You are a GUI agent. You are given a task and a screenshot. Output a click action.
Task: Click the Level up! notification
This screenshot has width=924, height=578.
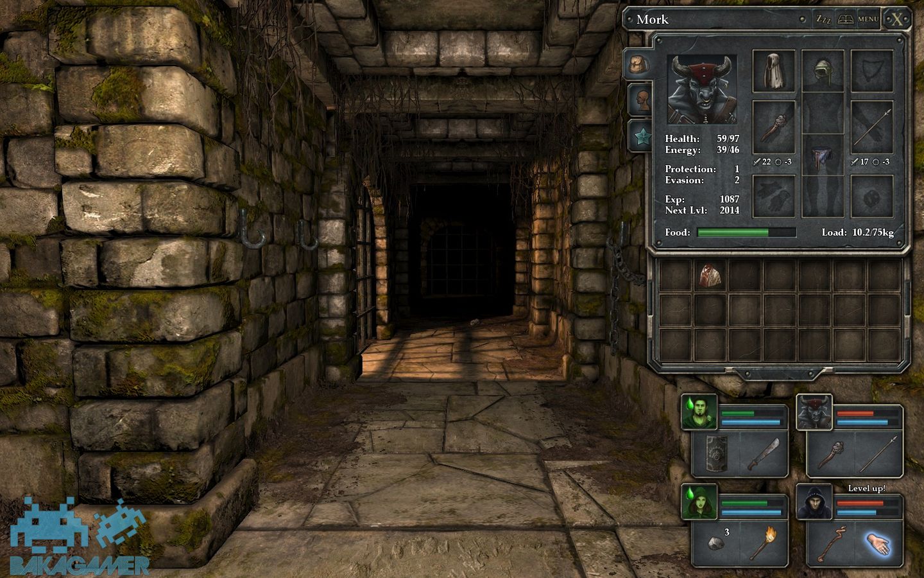coord(866,488)
